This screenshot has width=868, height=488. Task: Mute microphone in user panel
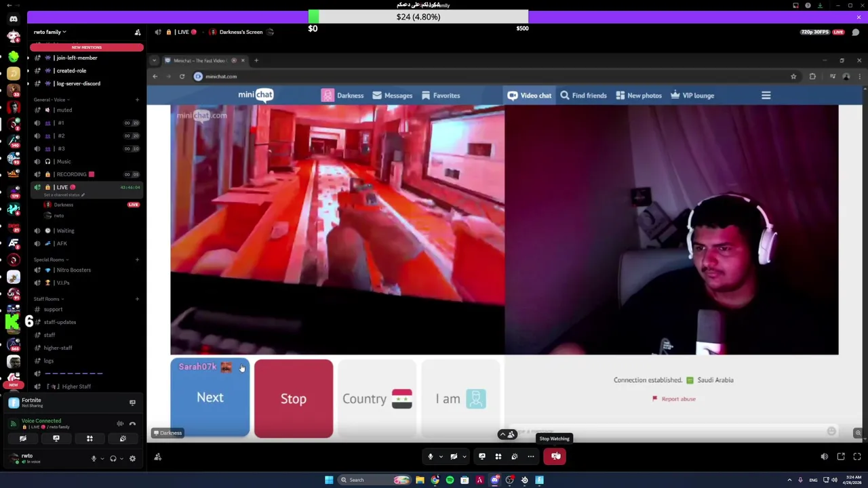point(94,459)
